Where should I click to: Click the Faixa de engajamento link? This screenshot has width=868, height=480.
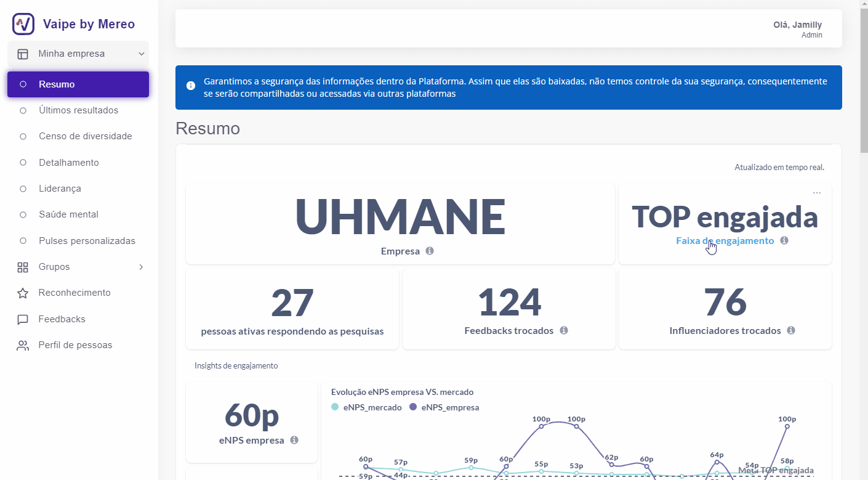(x=725, y=241)
